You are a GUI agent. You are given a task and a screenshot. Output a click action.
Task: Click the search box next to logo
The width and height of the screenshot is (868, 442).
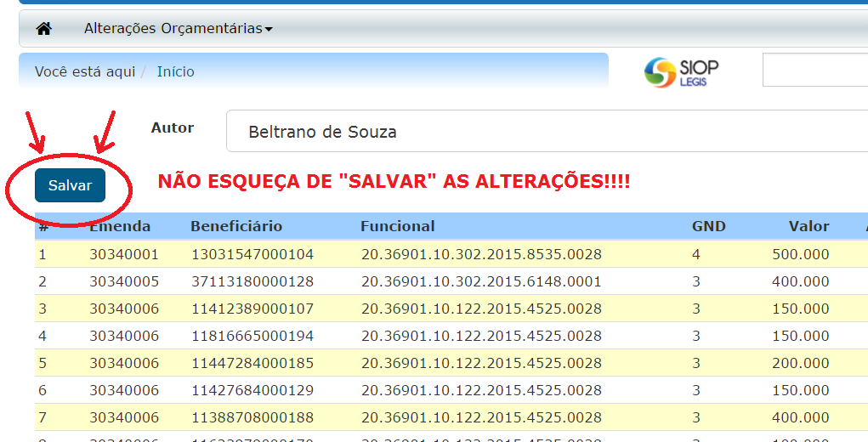(814, 70)
